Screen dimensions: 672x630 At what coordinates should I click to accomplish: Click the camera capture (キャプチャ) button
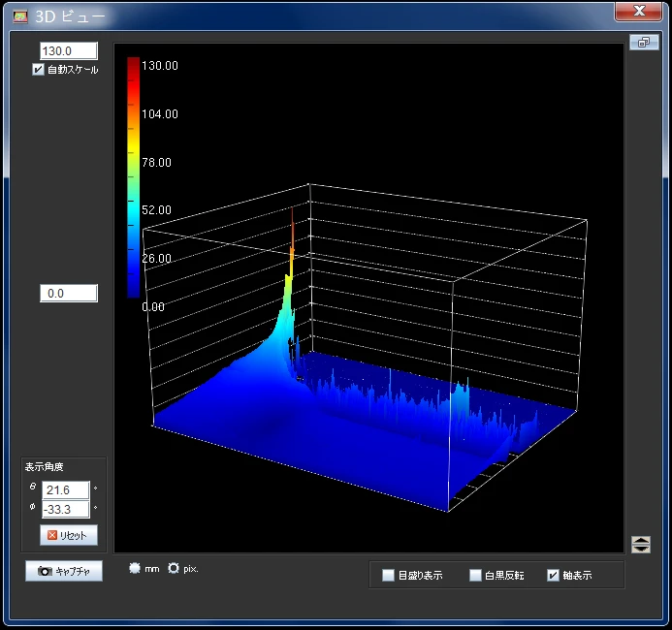(63, 572)
